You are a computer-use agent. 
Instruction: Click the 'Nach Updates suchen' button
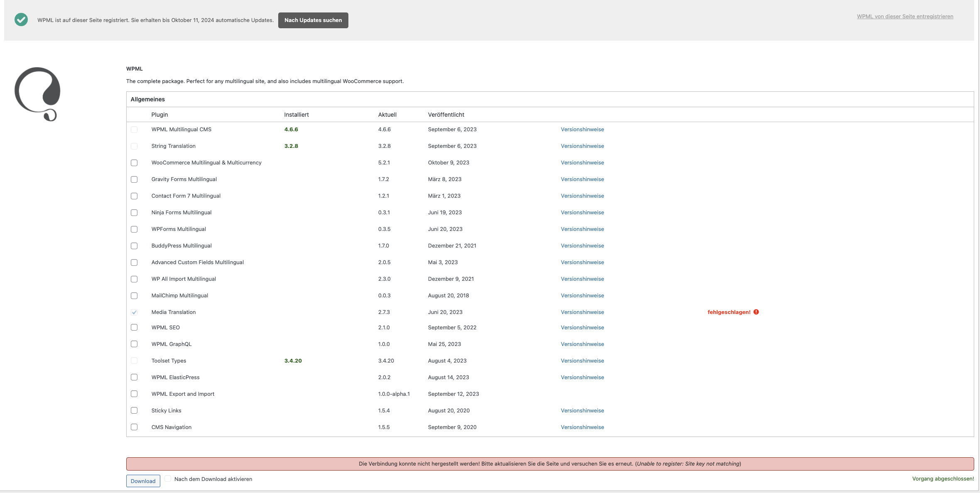(313, 20)
